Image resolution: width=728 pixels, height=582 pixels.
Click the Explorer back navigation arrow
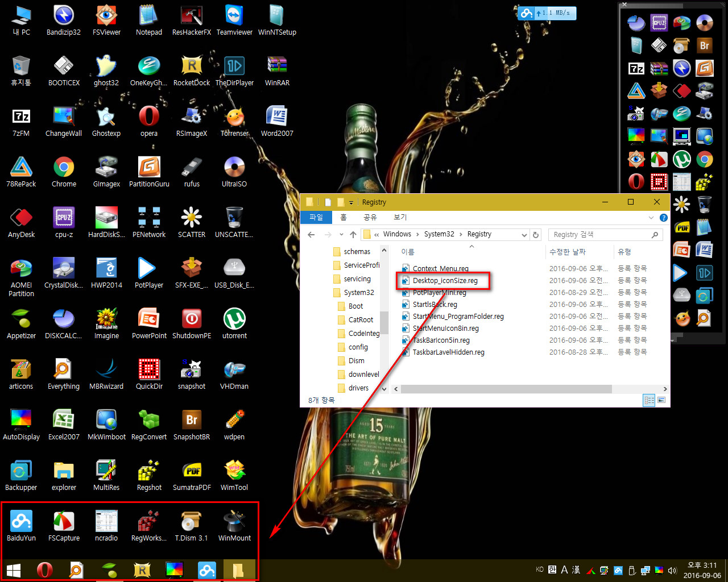(311, 234)
